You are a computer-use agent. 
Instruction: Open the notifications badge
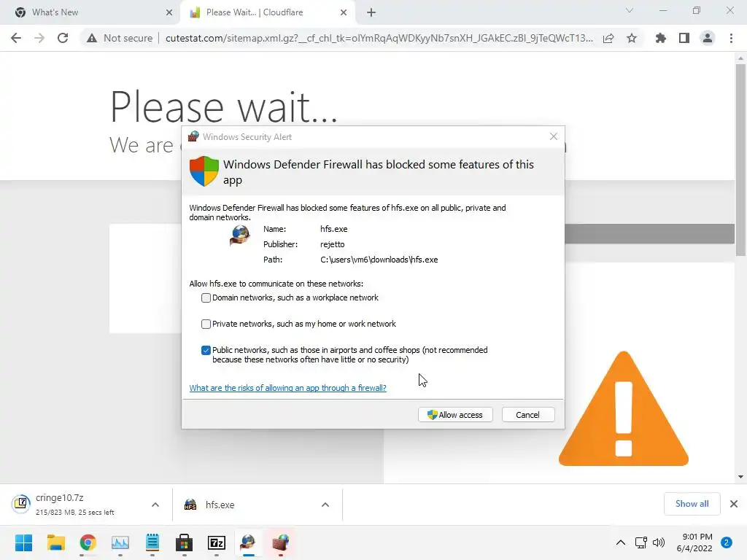click(x=727, y=542)
